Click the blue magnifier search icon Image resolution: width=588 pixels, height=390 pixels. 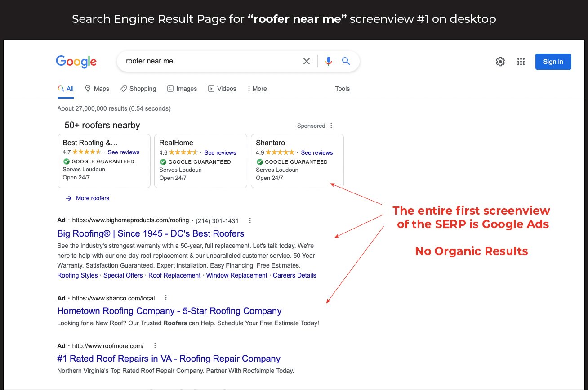[346, 61]
